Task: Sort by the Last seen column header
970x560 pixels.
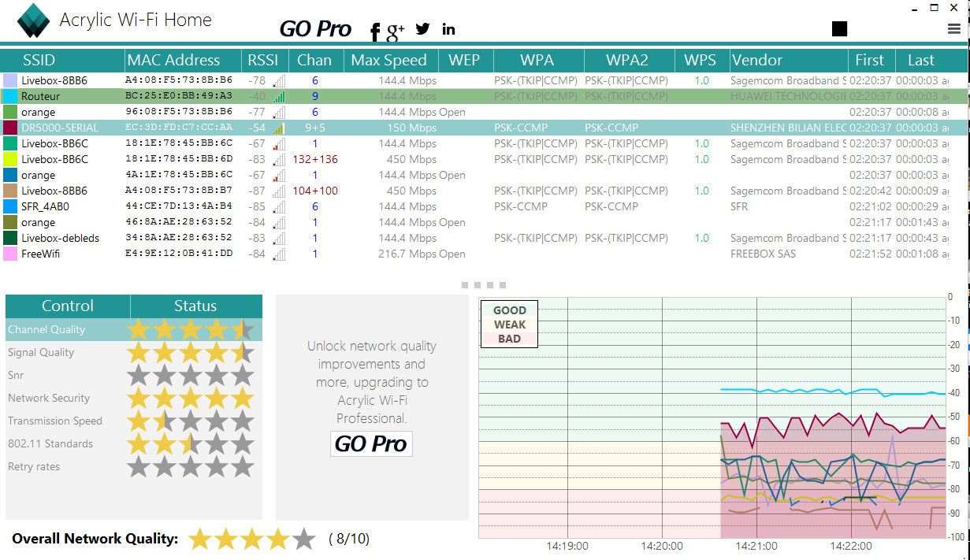Action: tap(921, 61)
